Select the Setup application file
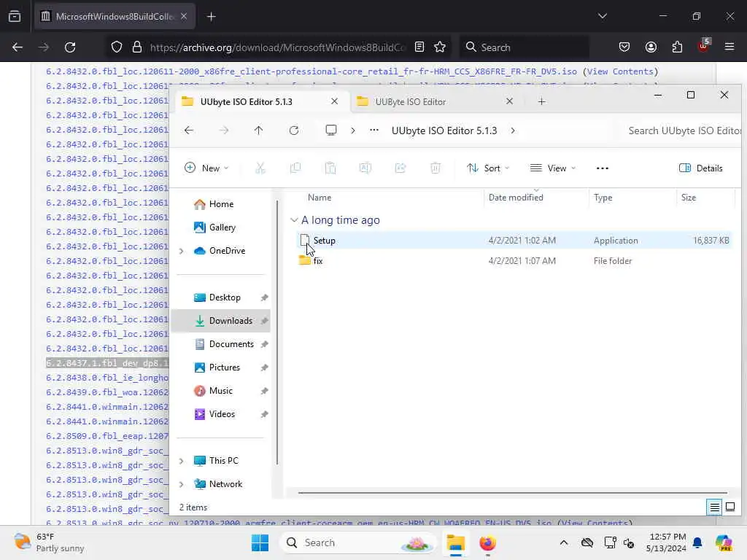The height and width of the screenshot is (560, 747). click(514, 241)
